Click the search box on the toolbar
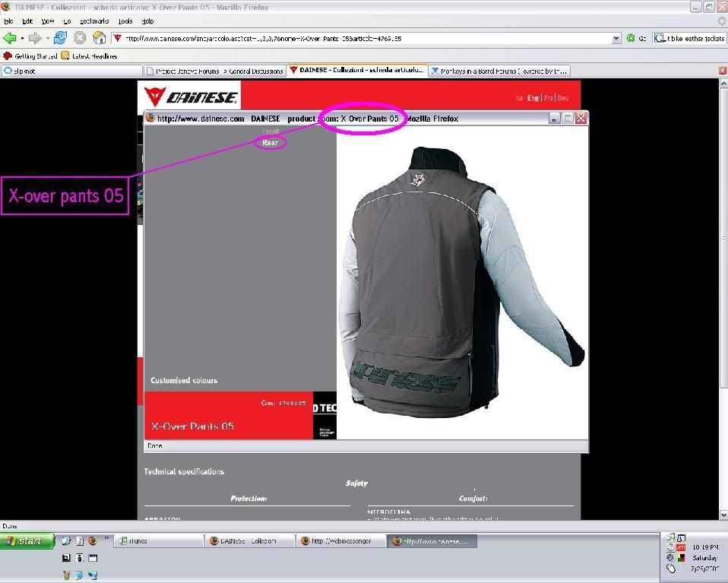This screenshot has width=728, height=583. (695, 39)
